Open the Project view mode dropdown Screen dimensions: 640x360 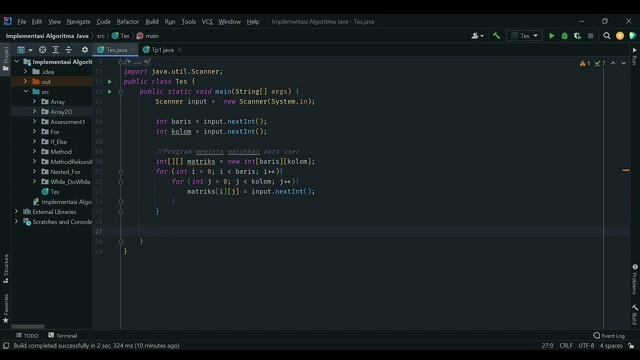(24, 50)
